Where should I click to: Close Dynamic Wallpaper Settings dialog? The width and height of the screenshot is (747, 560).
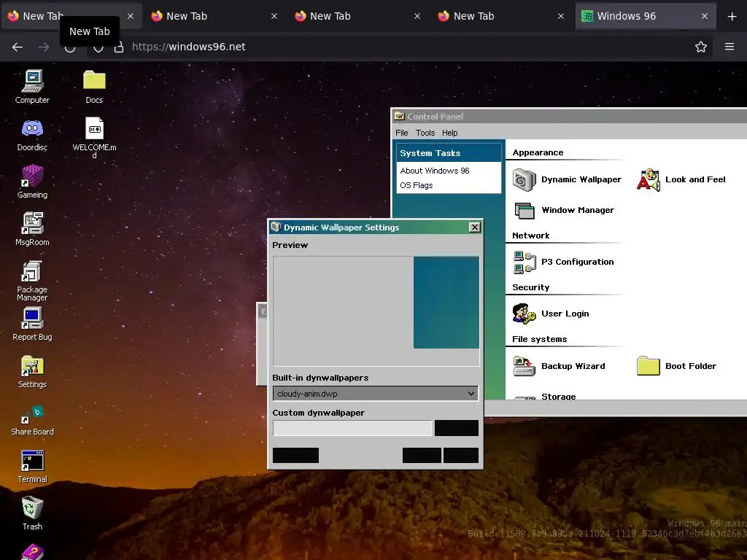coord(474,227)
